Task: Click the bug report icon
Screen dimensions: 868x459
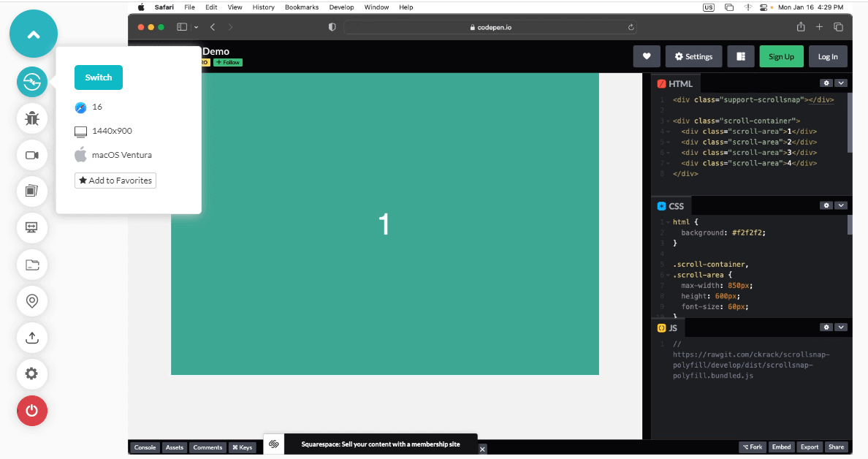Action: point(32,118)
